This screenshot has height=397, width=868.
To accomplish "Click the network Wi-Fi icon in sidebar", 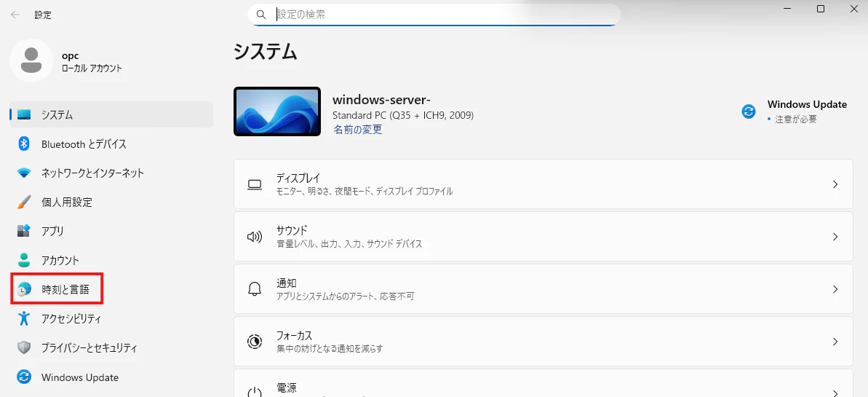I will (x=24, y=173).
